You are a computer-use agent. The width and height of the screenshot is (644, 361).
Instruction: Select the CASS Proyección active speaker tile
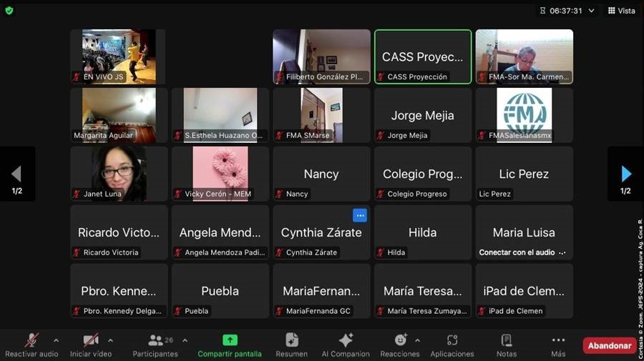click(423, 56)
